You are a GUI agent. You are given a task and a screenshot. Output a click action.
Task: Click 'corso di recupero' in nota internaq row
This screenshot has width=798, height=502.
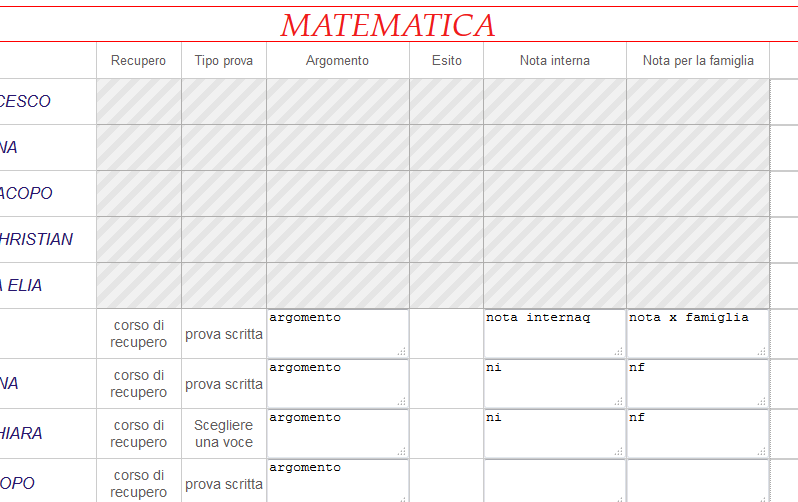point(138,334)
